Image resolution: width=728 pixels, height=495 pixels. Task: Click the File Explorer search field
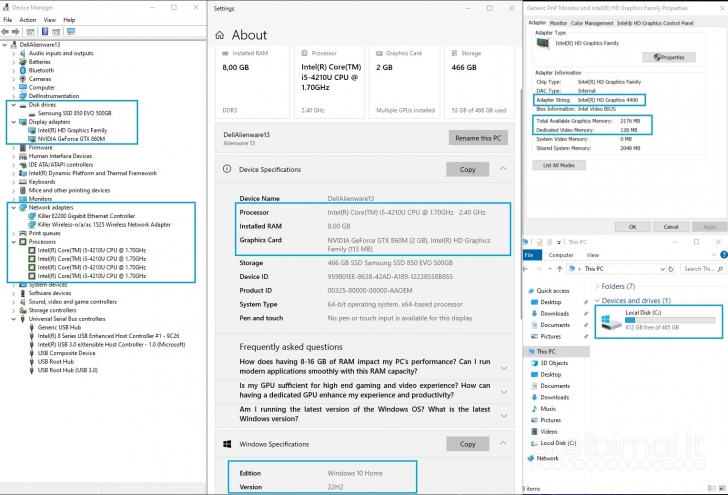[702, 269]
